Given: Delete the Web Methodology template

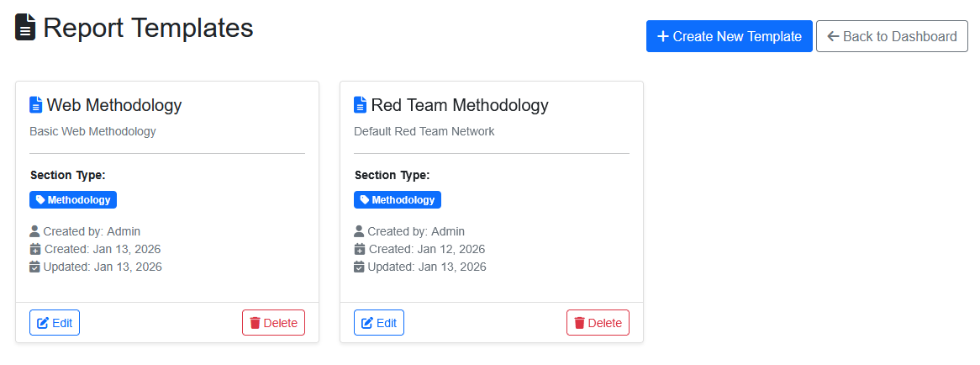Looking at the screenshot, I should point(273,323).
